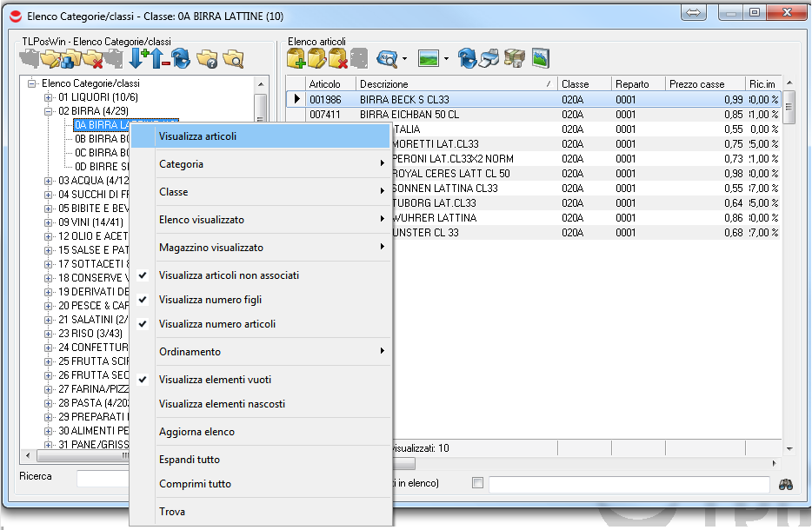Image resolution: width=812 pixels, height=530 pixels.
Task: Tick the checkbox beside the article search field
Action: click(476, 483)
